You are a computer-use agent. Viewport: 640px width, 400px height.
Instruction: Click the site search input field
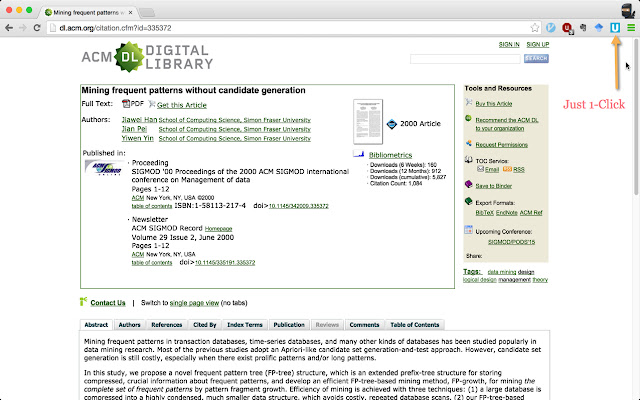click(465, 59)
